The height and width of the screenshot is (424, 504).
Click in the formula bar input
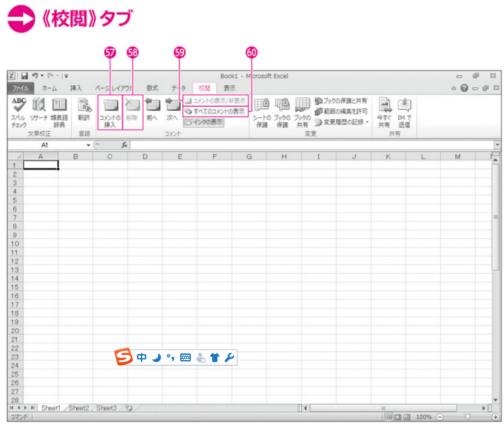tap(312, 145)
